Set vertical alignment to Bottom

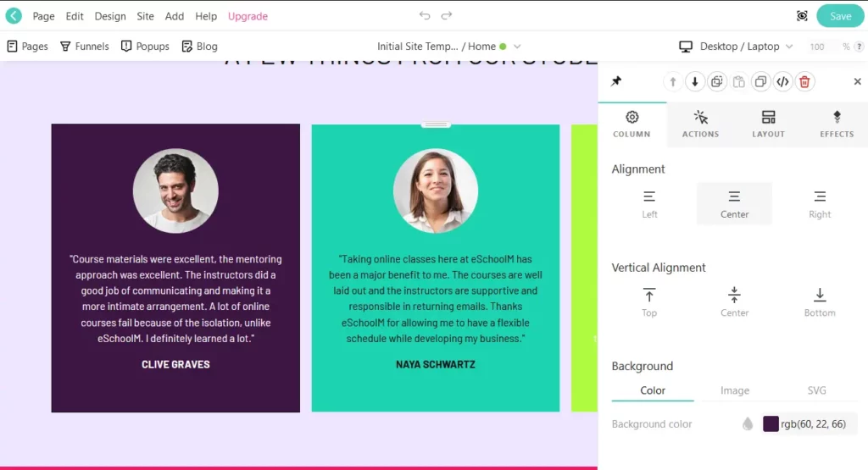[x=820, y=302]
